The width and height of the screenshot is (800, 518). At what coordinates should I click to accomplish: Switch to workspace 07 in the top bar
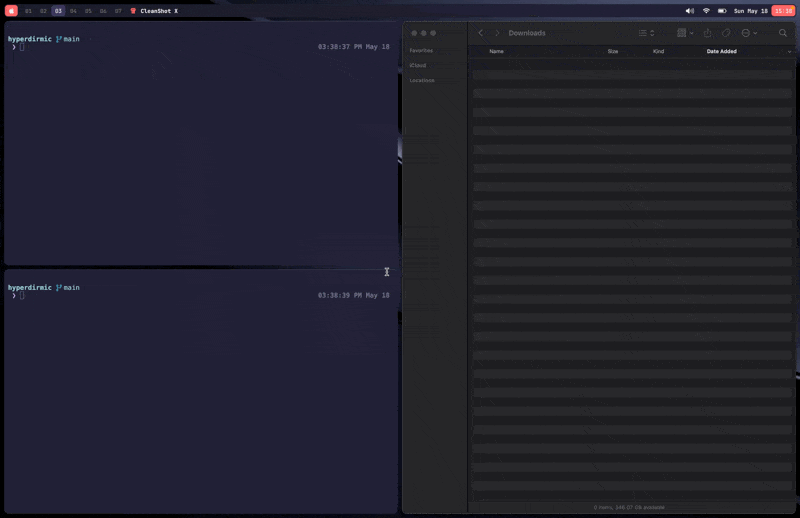pyautogui.click(x=118, y=11)
